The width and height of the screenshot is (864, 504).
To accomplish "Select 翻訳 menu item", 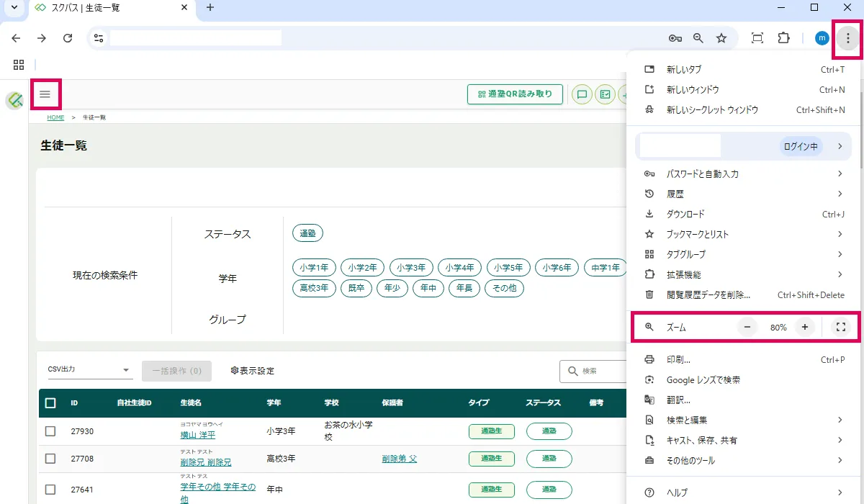I will (x=744, y=400).
